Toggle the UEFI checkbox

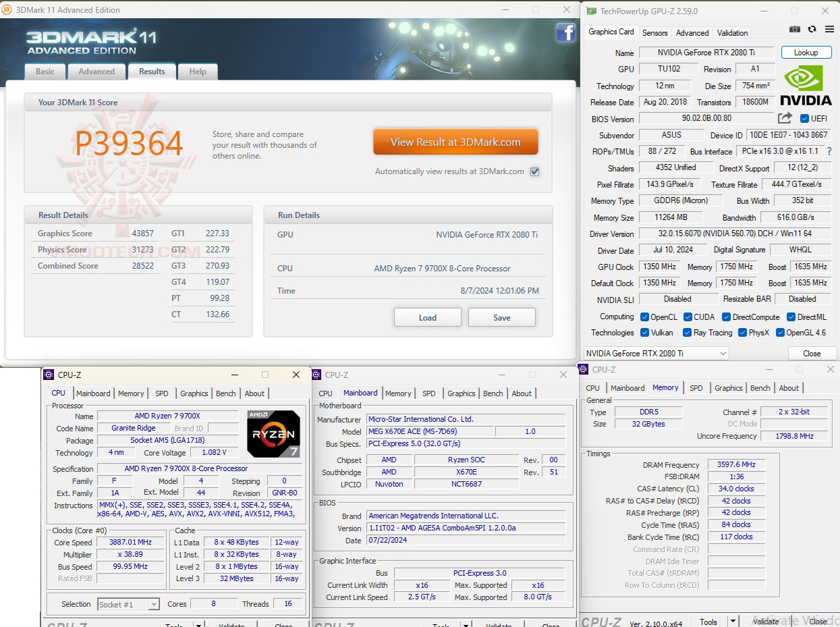[x=804, y=119]
